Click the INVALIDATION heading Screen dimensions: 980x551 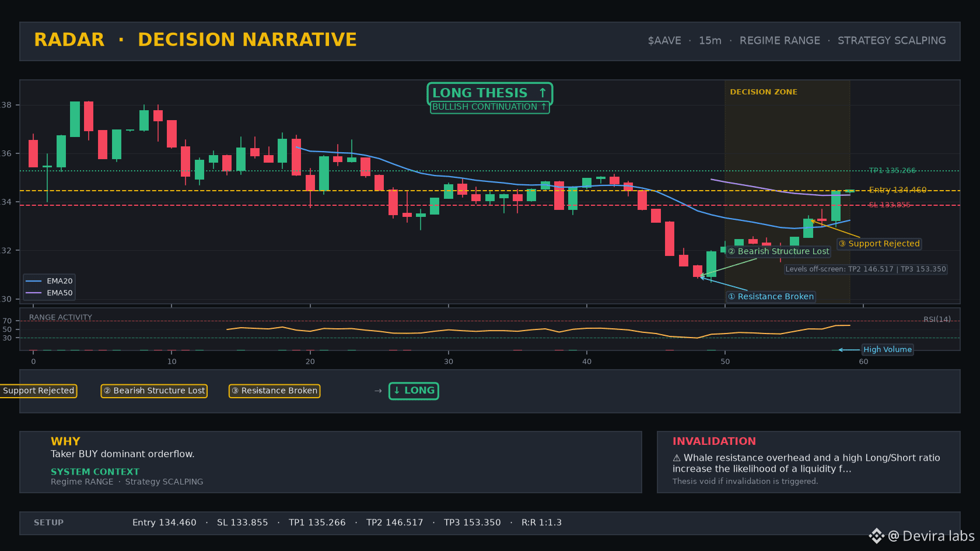(714, 441)
